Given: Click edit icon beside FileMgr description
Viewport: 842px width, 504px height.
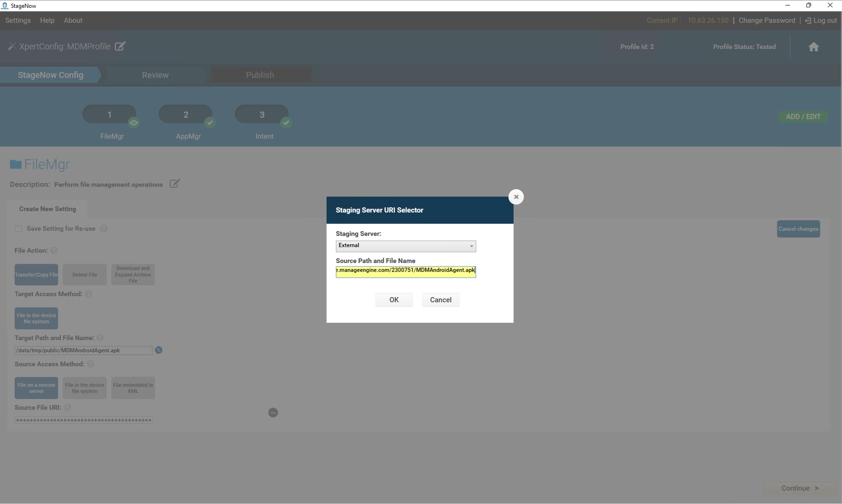Looking at the screenshot, I should (x=175, y=184).
